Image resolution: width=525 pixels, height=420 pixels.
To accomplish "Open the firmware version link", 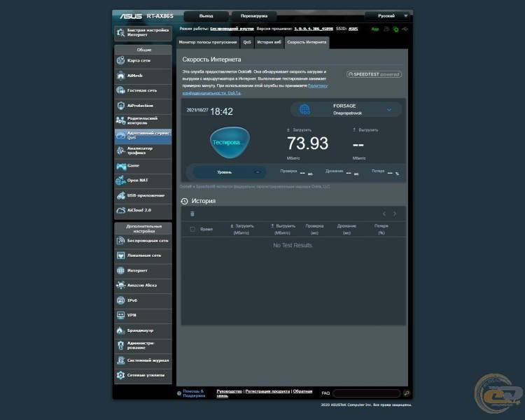I will coord(314,29).
